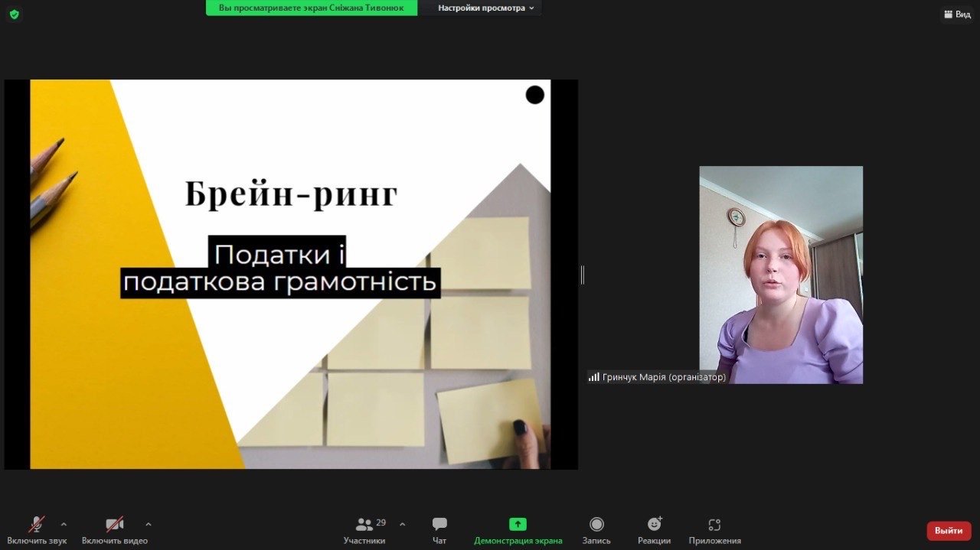Start recording with Запись button
The image size is (980, 550).
click(x=596, y=529)
